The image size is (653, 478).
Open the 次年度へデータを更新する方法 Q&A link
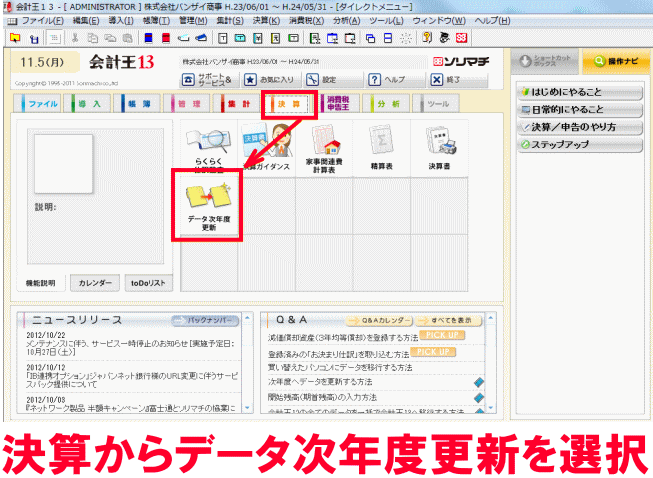(318, 381)
